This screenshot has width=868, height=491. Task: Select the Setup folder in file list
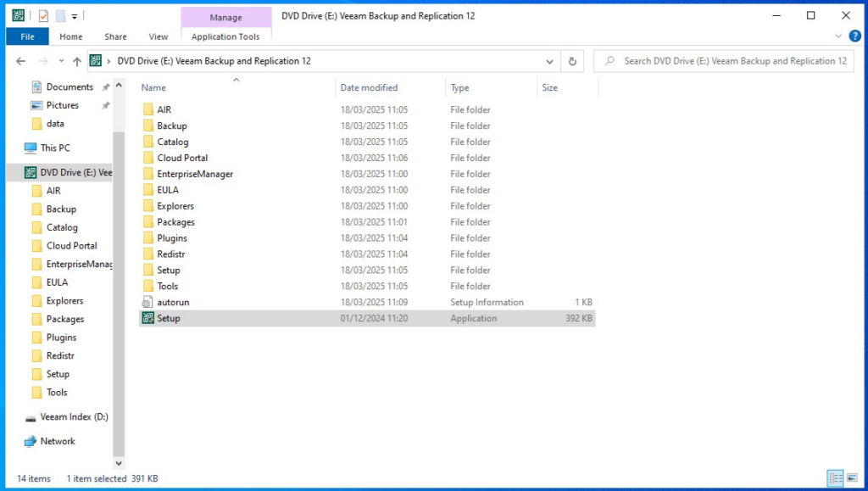[x=169, y=271]
